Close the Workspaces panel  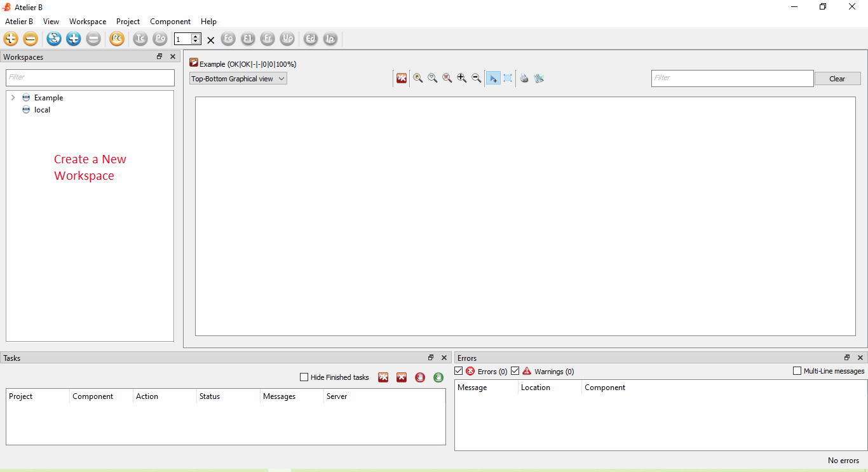click(173, 57)
